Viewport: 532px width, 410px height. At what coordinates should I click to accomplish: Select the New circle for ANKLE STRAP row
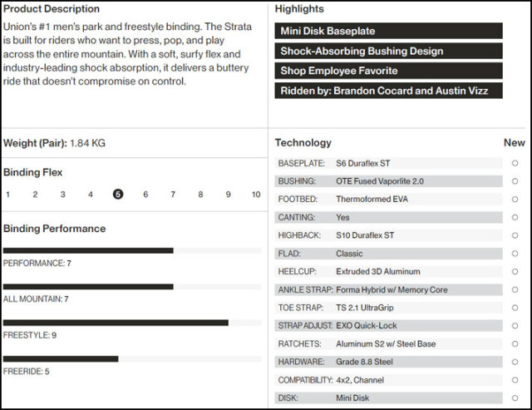[515, 289]
